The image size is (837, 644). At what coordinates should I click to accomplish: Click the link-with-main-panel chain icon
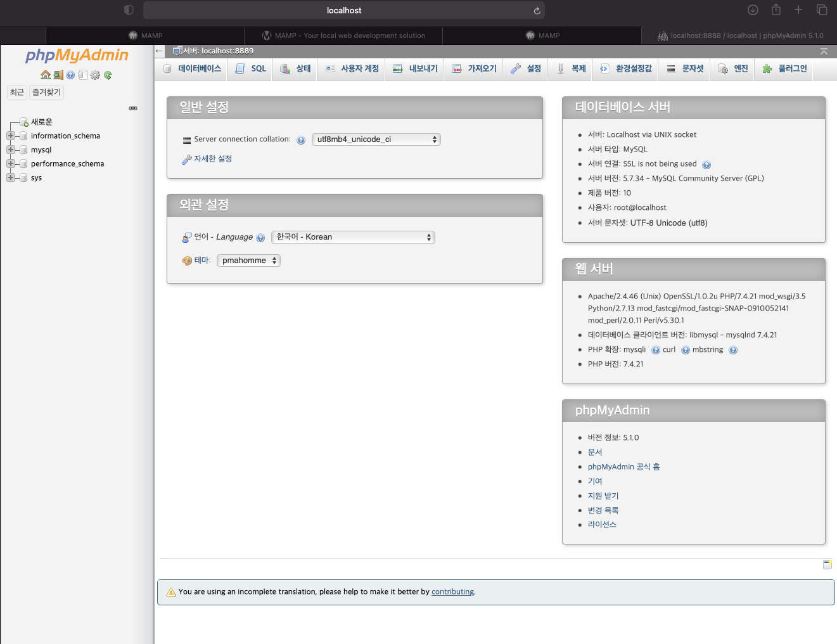[x=133, y=108]
